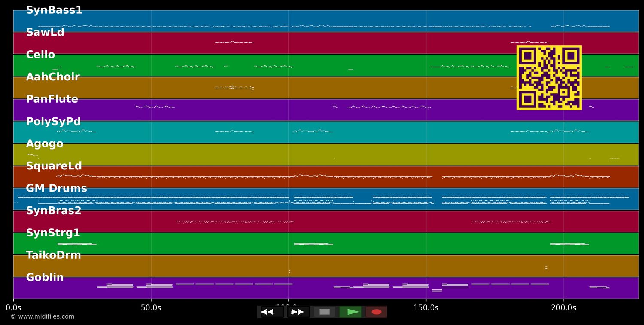The image size is (644, 325).
Task: Select the SynBras2 track label
Action: click(54, 211)
